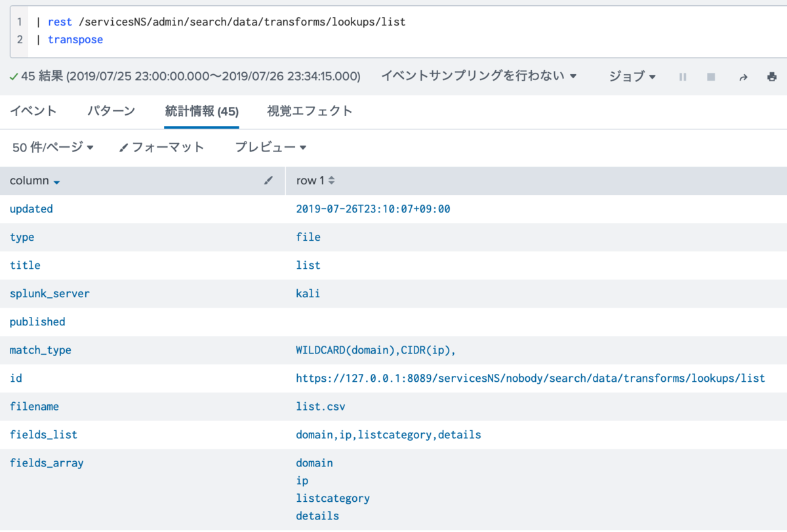Click details in fields_array values

(x=317, y=516)
